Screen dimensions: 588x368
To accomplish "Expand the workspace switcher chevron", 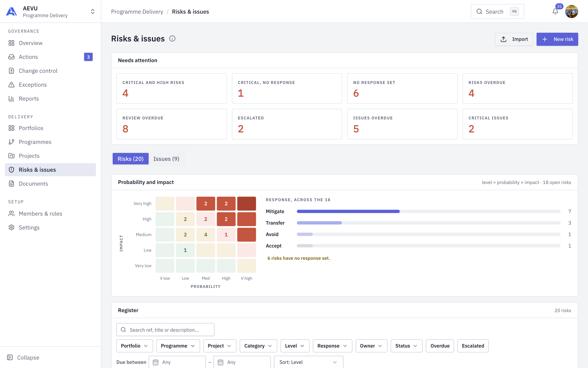I will click(x=93, y=11).
